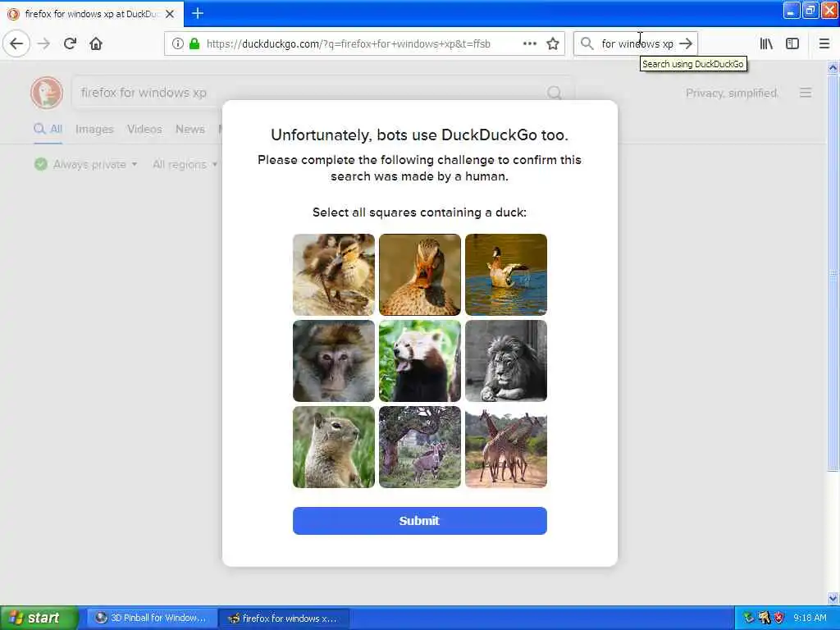
Task: Click the 'Privacy, simplified.' link
Action: pos(732,94)
